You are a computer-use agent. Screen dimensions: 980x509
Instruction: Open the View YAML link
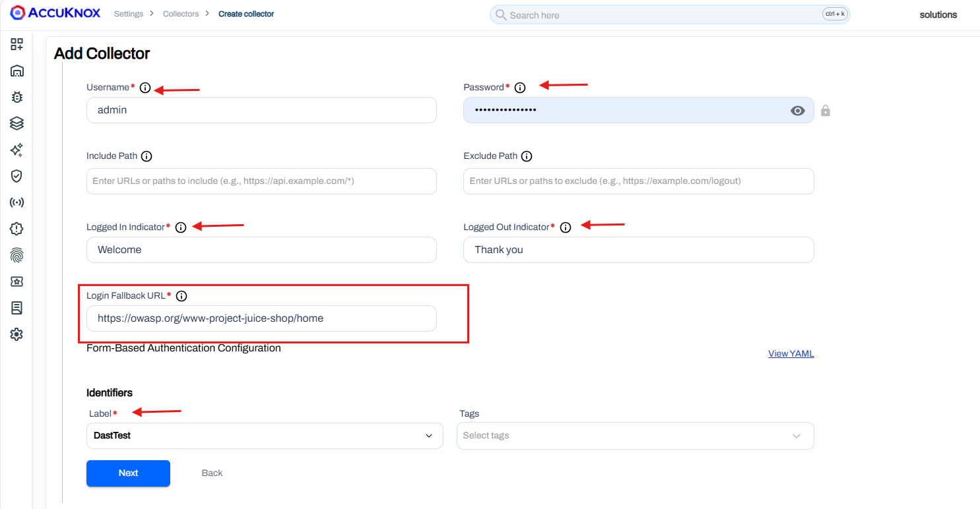791,354
